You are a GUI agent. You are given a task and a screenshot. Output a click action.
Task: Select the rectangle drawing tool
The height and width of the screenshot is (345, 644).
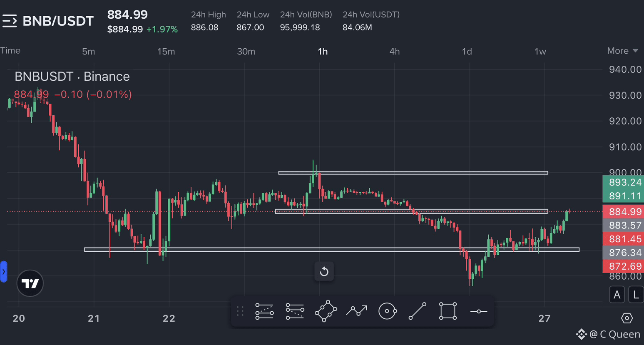click(x=448, y=311)
